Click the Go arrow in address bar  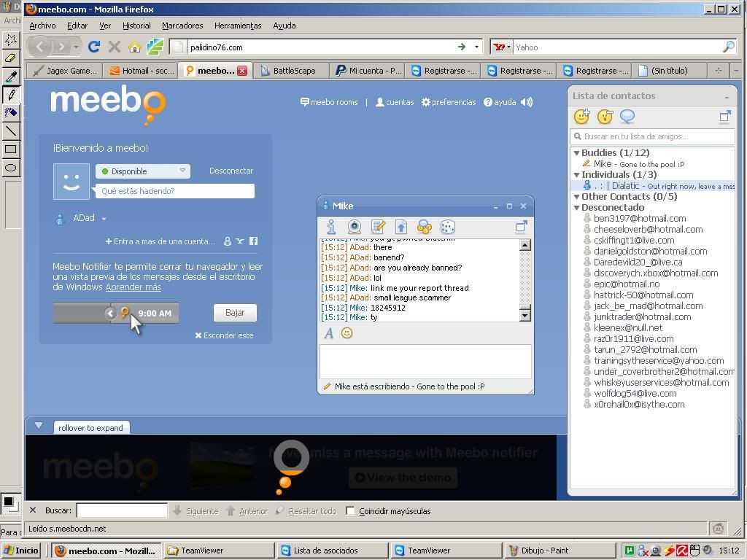pyautogui.click(x=461, y=47)
